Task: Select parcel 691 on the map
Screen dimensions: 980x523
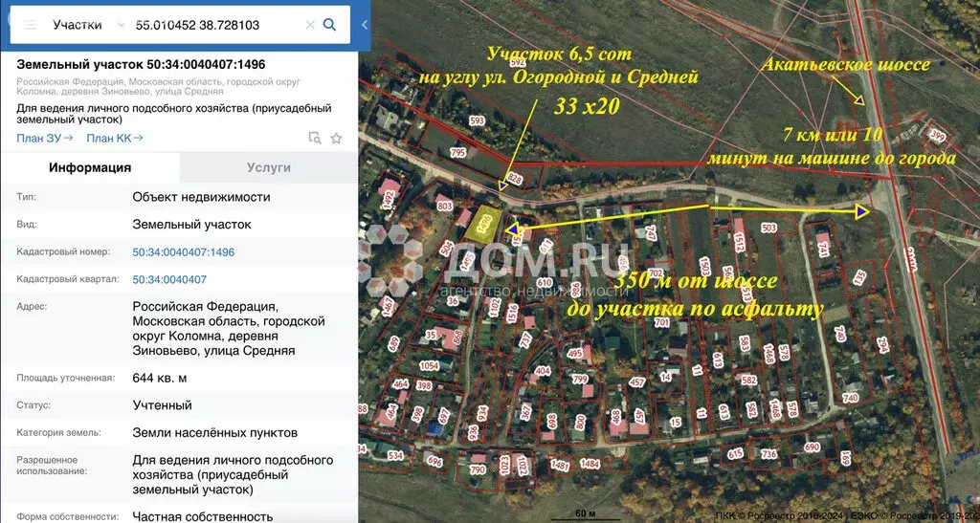Action: click(x=846, y=458)
